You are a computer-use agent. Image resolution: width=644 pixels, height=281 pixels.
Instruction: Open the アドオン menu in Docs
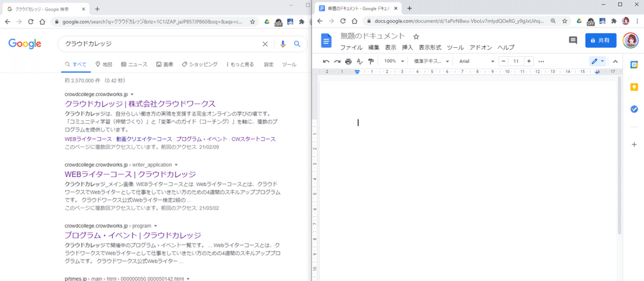[480, 47]
